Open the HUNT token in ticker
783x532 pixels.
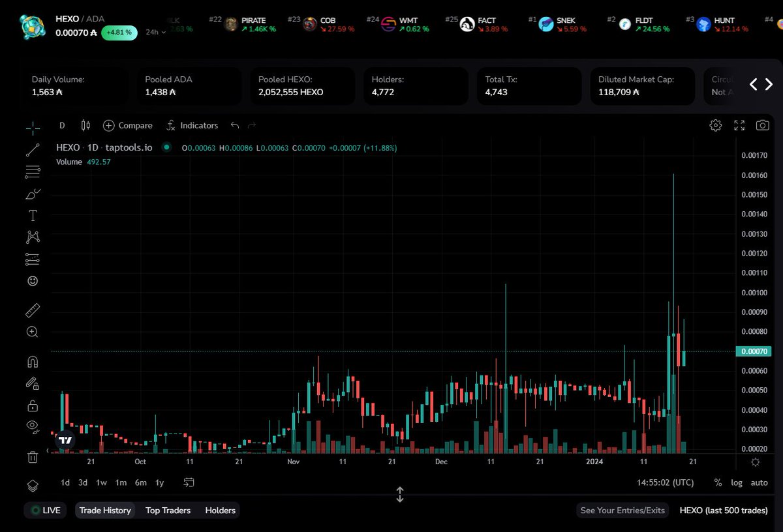722,25
